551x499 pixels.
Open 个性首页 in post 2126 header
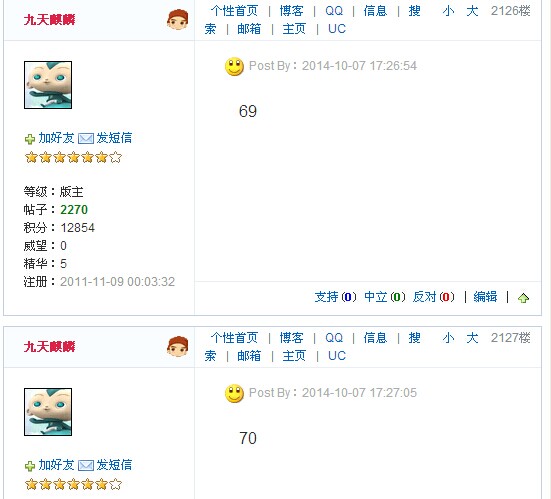(234, 11)
